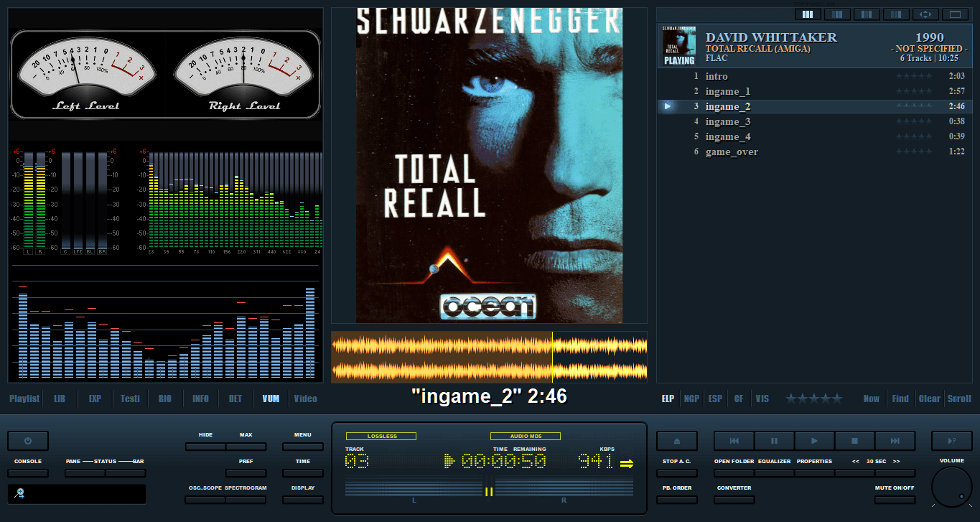Open the INFO tab

click(x=200, y=399)
